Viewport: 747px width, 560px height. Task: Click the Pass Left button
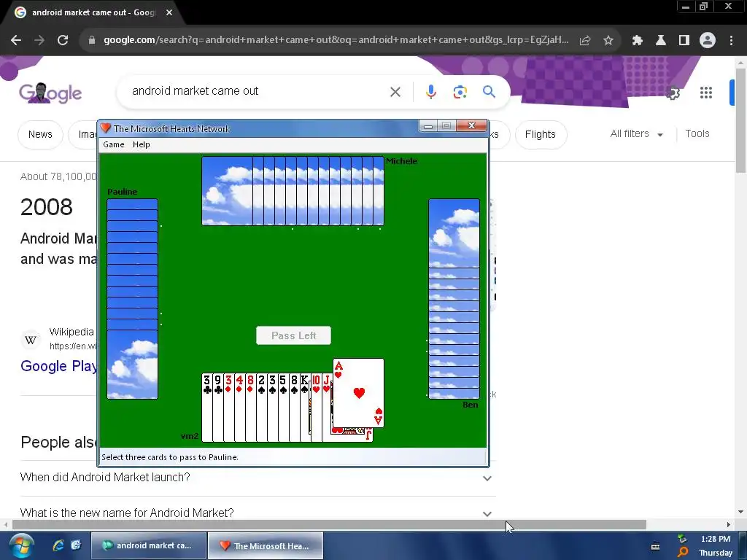[293, 335]
